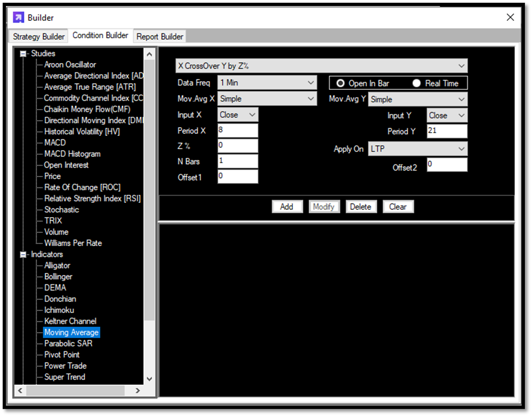This screenshot has height=416, width=532.
Task: Select Chaikin Money Flow(CMF)
Action: tap(87, 110)
